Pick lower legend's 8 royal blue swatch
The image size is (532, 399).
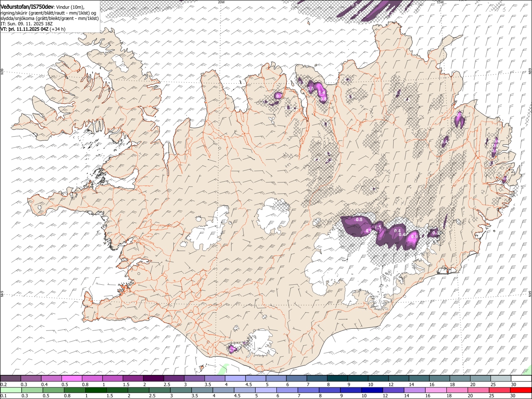[x=329, y=390]
